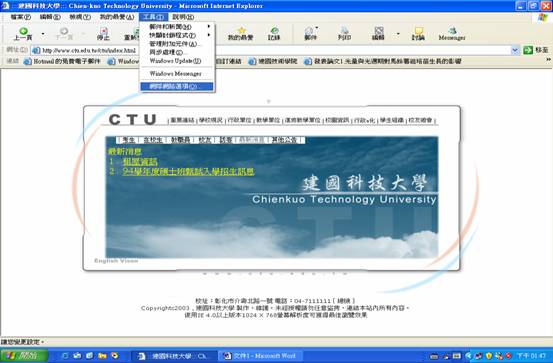
Task: Open the Back button history dropdown arrow
Action: pyautogui.click(x=43, y=34)
